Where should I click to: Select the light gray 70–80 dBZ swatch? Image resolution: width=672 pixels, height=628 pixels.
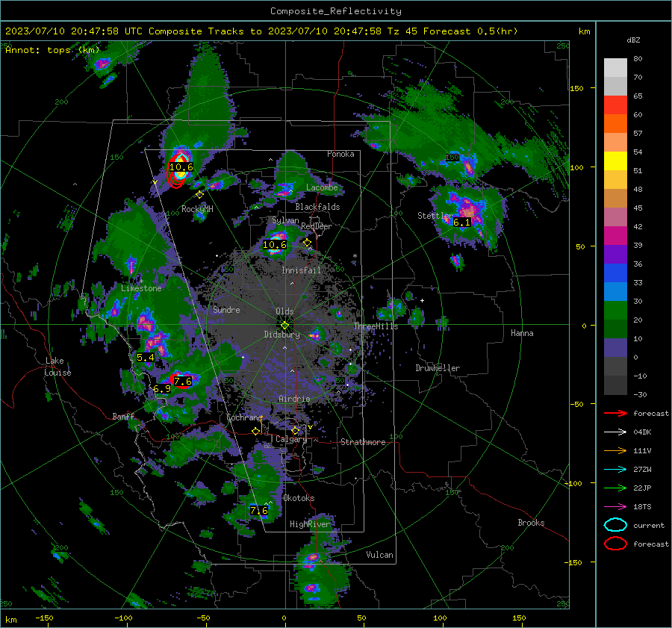615,68
